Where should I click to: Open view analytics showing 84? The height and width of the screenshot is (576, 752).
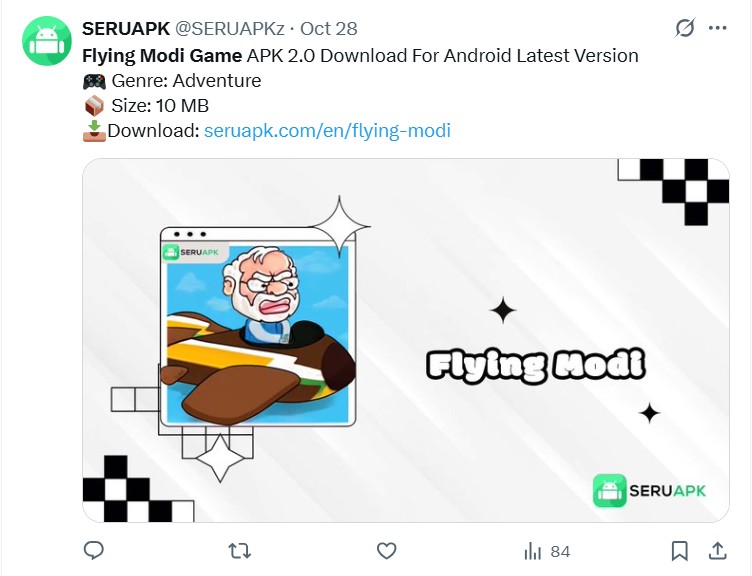(546, 551)
